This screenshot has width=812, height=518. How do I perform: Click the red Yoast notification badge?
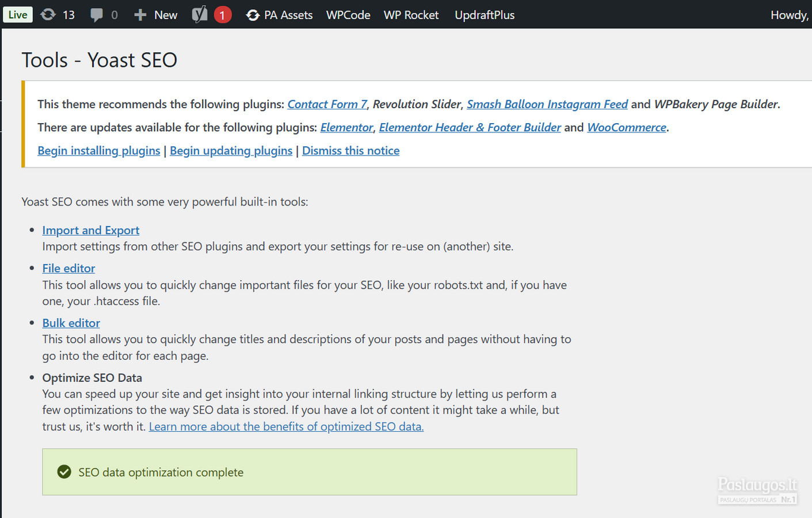(223, 15)
